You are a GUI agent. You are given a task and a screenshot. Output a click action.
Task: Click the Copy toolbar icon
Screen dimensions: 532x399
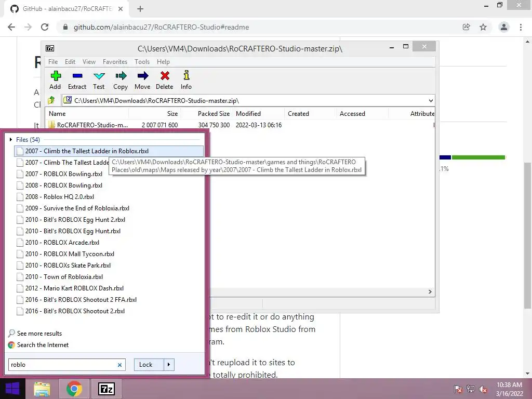click(121, 76)
